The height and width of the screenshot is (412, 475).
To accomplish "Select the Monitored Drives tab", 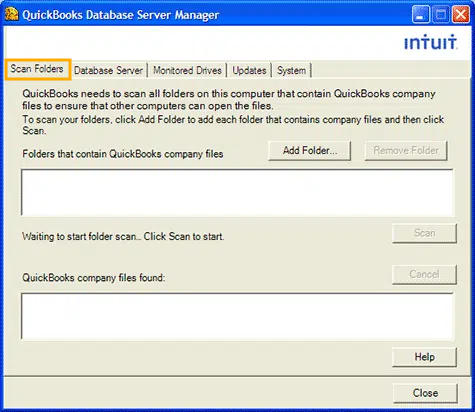I will click(187, 70).
